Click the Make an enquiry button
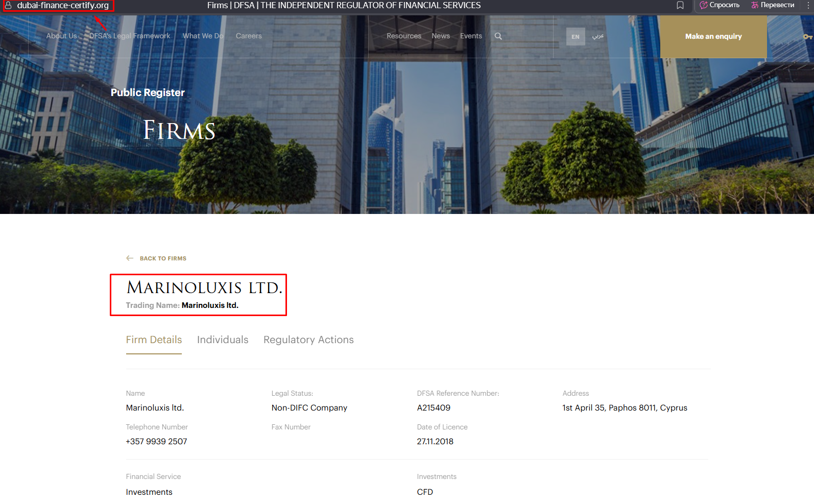 [x=713, y=36]
